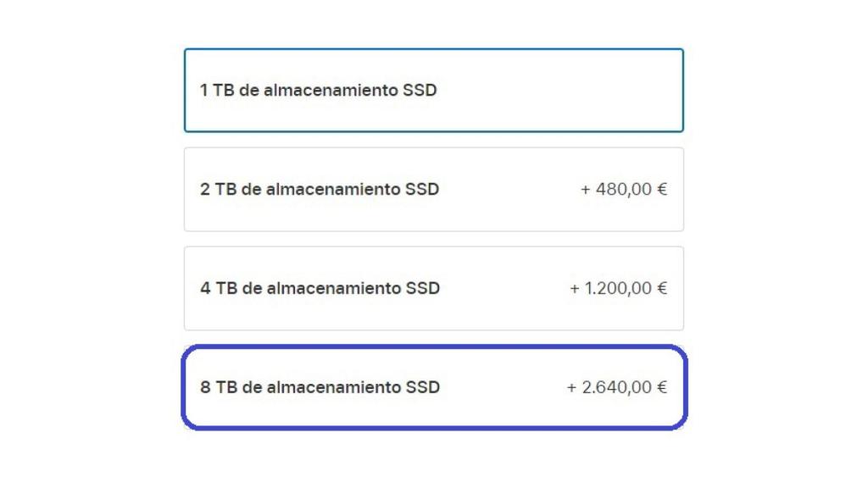Select the option circled in blue

pos(433,387)
